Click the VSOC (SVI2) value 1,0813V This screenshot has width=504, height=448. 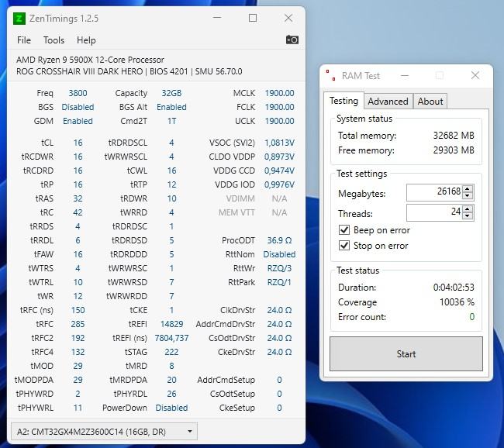[279, 143]
